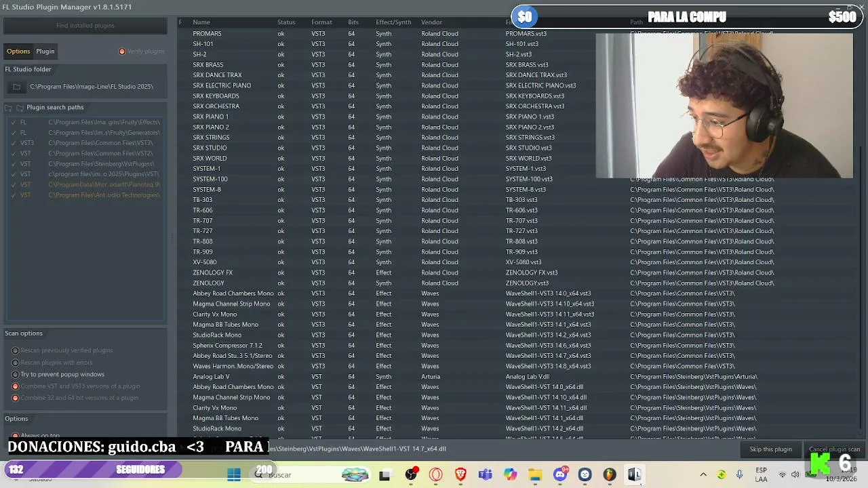The width and height of the screenshot is (868, 488).
Task: Uncheck the Steinberg\VstPlugins search path
Action: [14, 164]
